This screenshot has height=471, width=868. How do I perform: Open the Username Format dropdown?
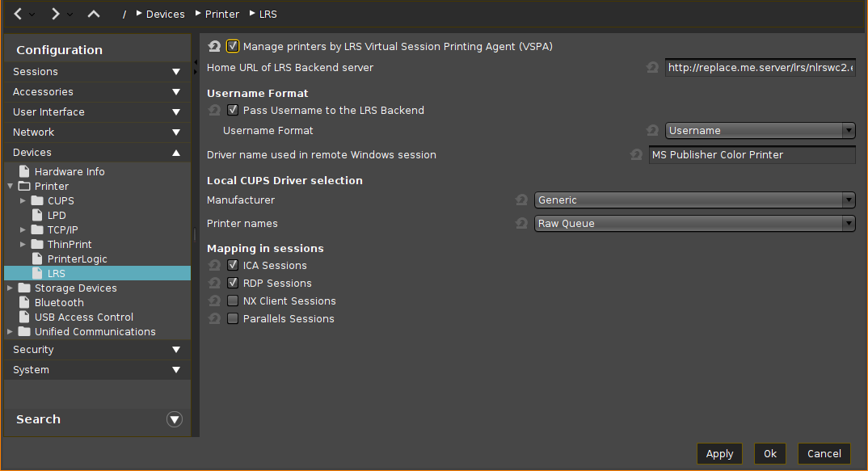pyautogui.click(x=760, y=131)
